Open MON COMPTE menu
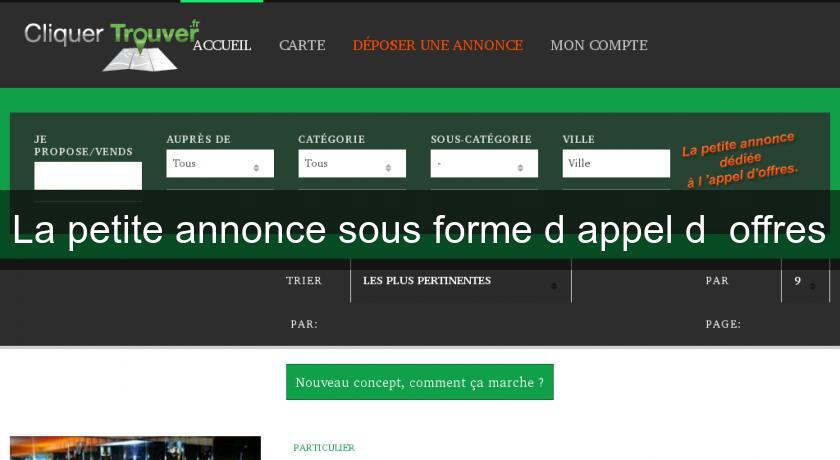The image size is (840, 460). [599, 46]
